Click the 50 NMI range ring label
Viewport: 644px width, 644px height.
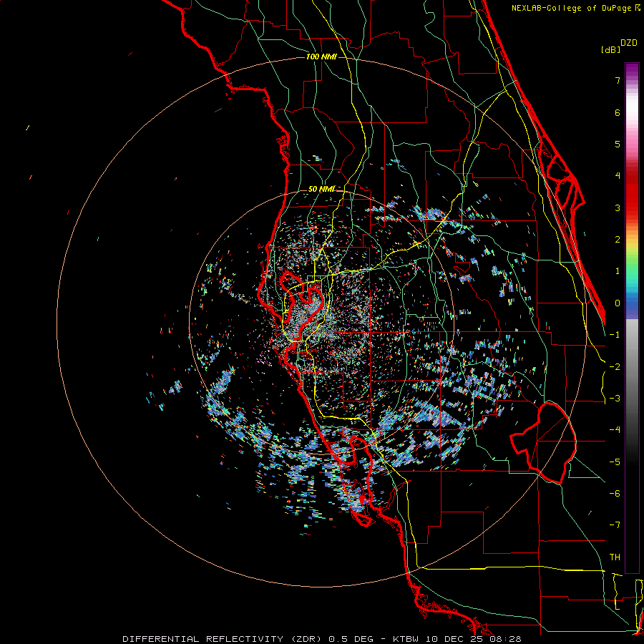pos(321,189)
